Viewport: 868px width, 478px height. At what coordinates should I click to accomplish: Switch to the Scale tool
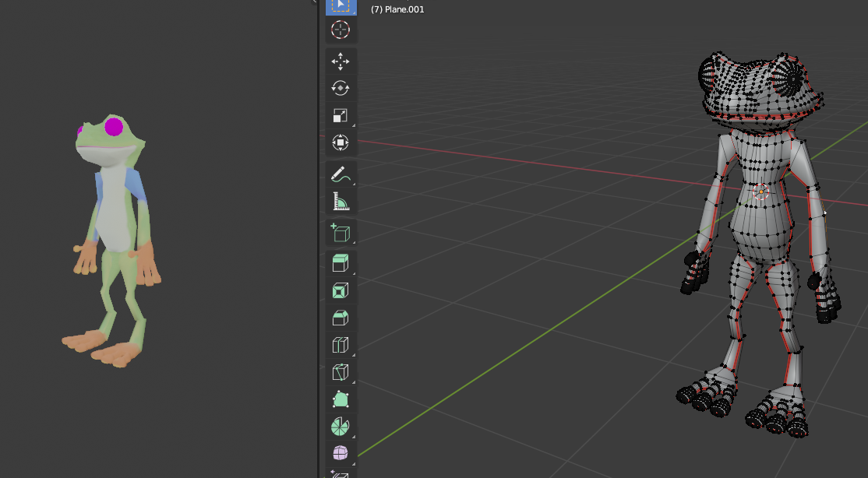tap(340, 115)
